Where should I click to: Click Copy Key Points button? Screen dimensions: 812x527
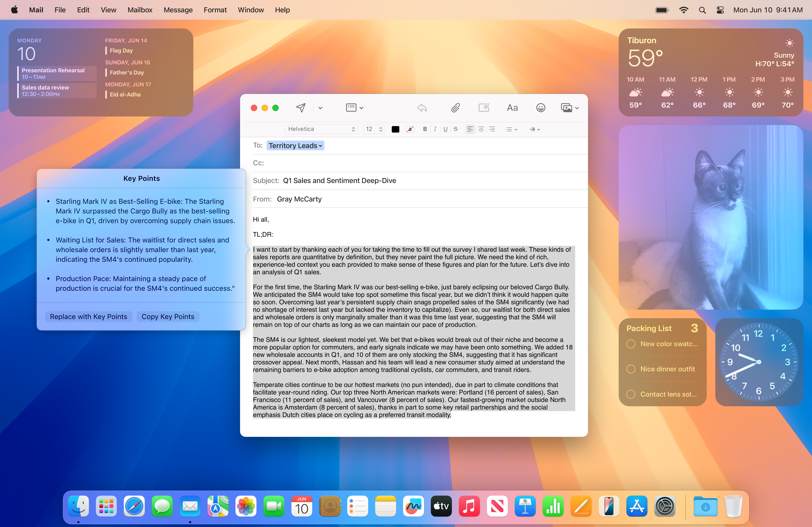(x=168, y=317)
